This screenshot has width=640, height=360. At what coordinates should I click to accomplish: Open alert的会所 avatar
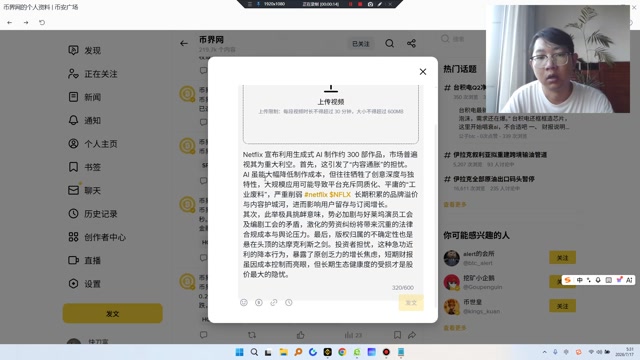click(451, 258)
